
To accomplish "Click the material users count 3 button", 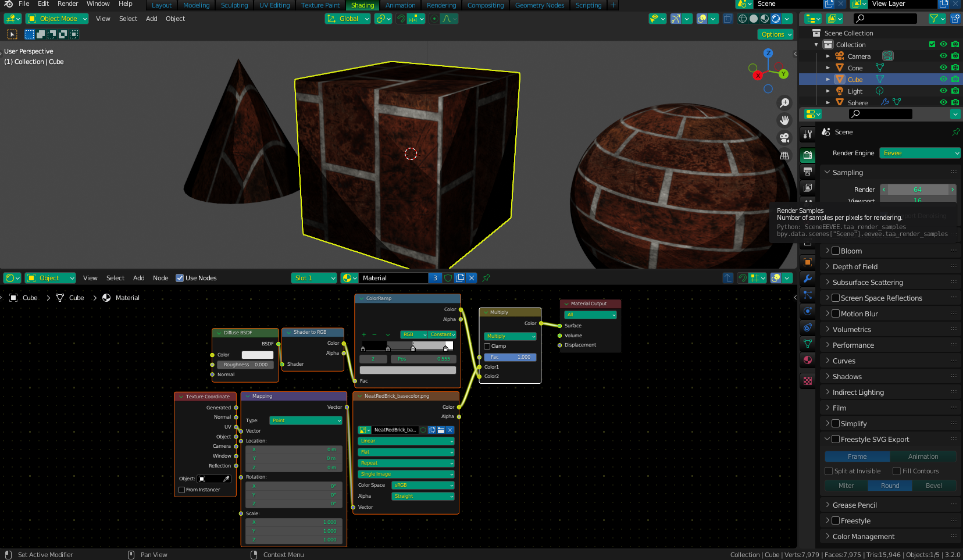I will tap(435, 278).
